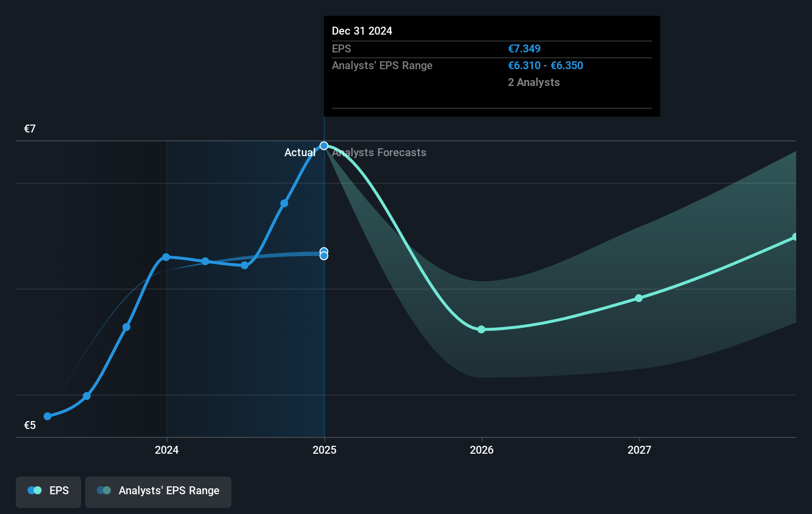Image resolution: width=812 pixels, height=514 pixels.
Task: Switch to the Actual section label
Action: [x=300, y=153]
